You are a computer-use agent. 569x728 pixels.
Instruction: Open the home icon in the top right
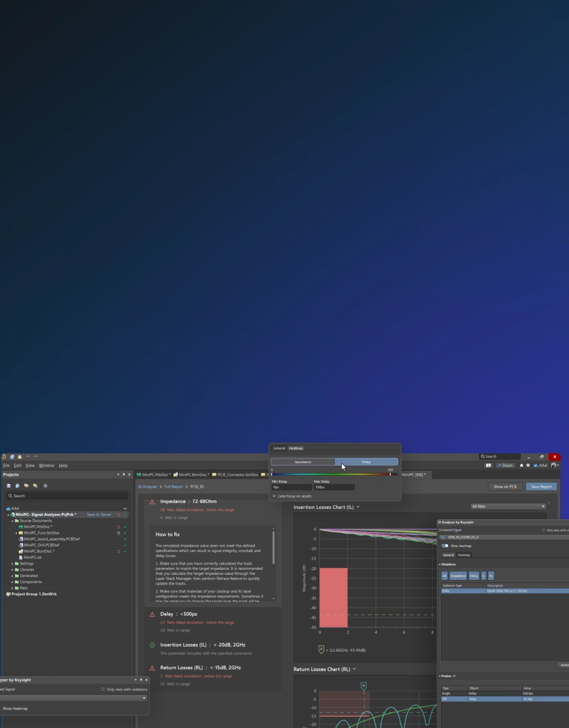[x=521, y=465]
